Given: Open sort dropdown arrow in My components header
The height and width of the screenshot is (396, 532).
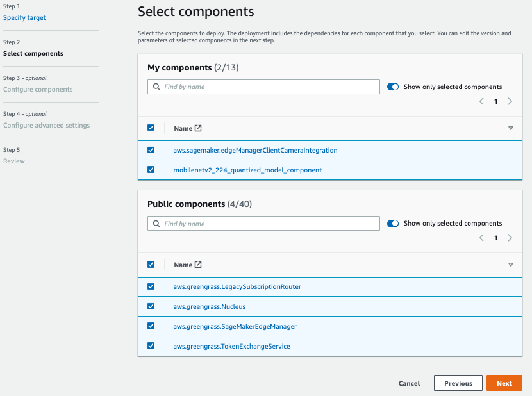Looking at the screenshot, I should pos(511,128).
